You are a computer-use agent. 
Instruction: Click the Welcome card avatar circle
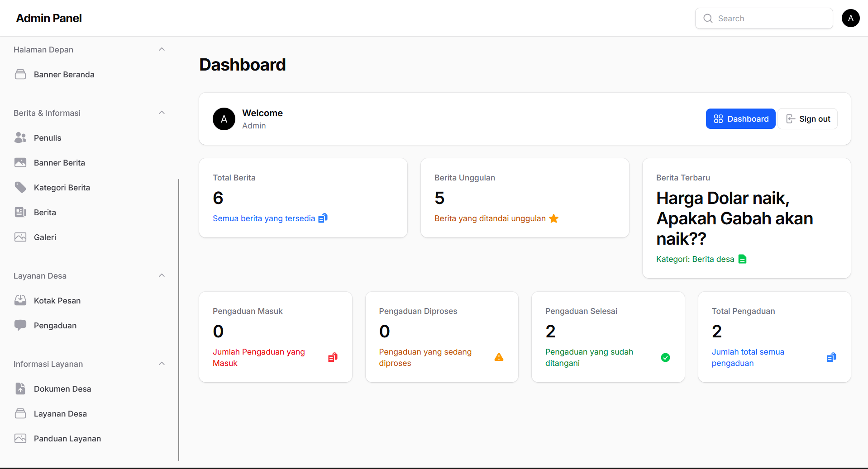224,119
